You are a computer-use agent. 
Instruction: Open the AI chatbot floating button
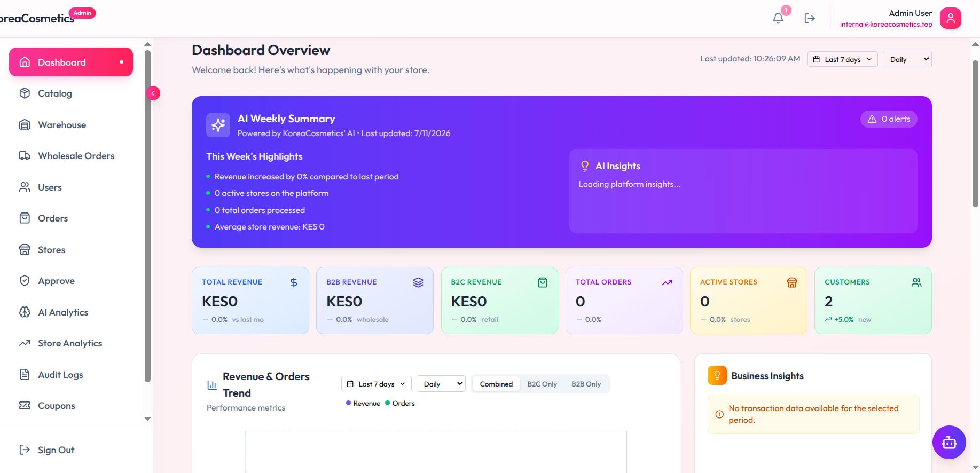click(949, 442)
